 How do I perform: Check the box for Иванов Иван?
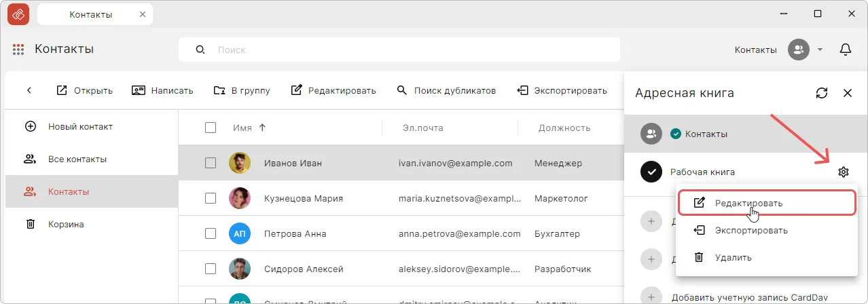click(x=211, y=163)
